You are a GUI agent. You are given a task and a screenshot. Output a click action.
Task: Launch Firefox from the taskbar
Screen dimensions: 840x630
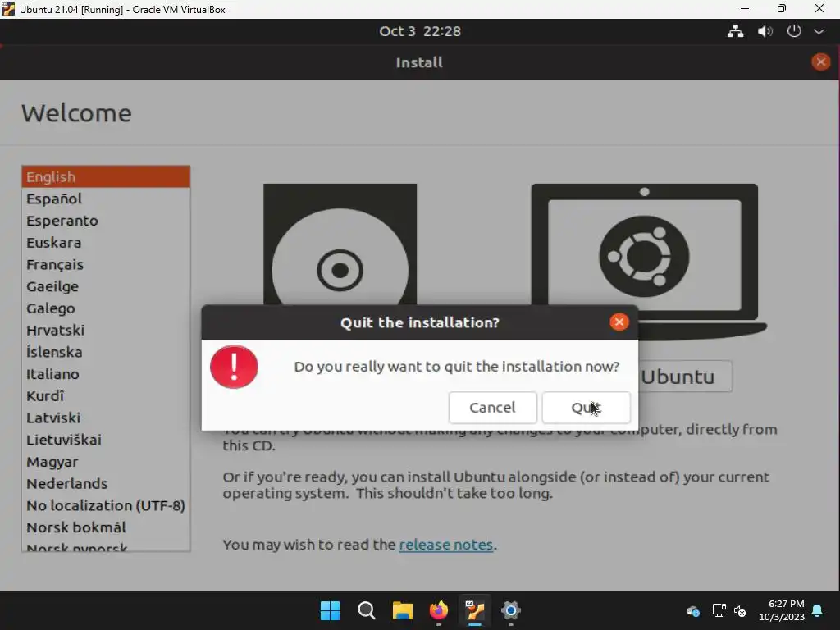pos(439,610)
